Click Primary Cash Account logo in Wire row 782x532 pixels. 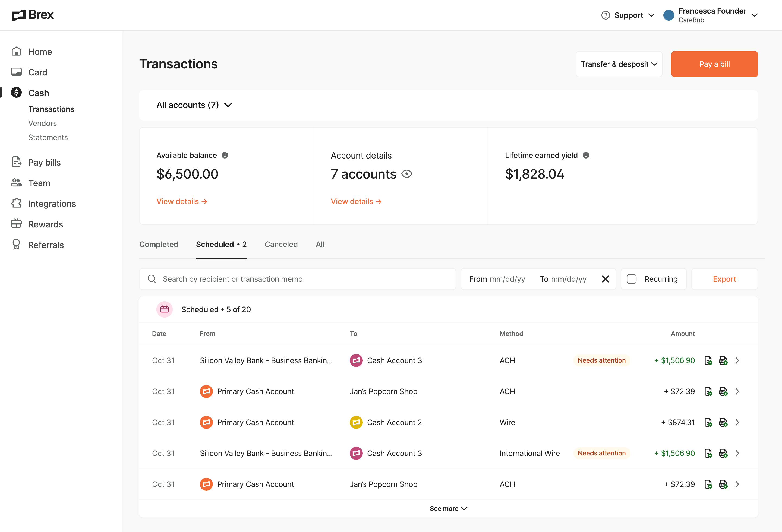(206, 422)
